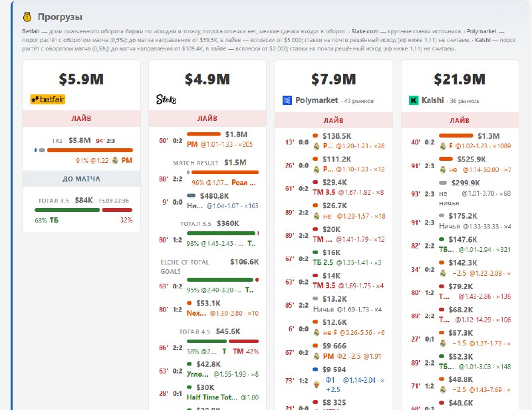This screenshot has height=410, width=532.
Task: Select Stake ELCHE CF TOTAL GOALS entry
Action: click(207, 276)
